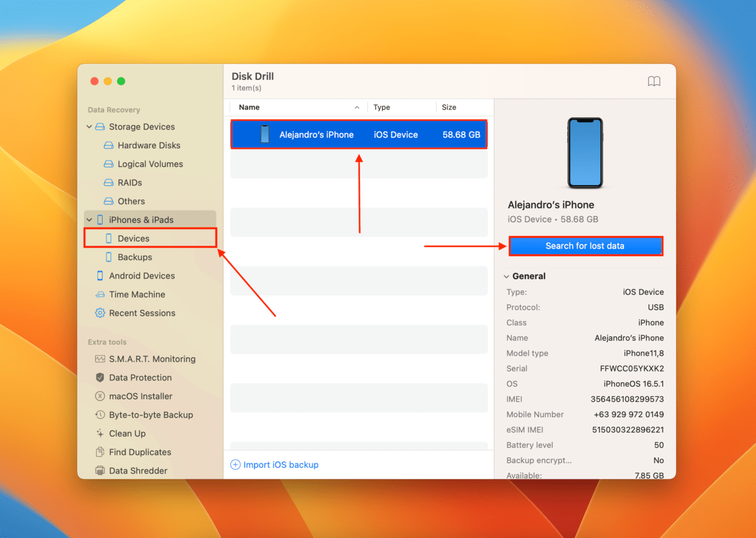This screenshot has width=756, height=538.
Task: Open Data Shredder tool
Action: coord(138,471)
